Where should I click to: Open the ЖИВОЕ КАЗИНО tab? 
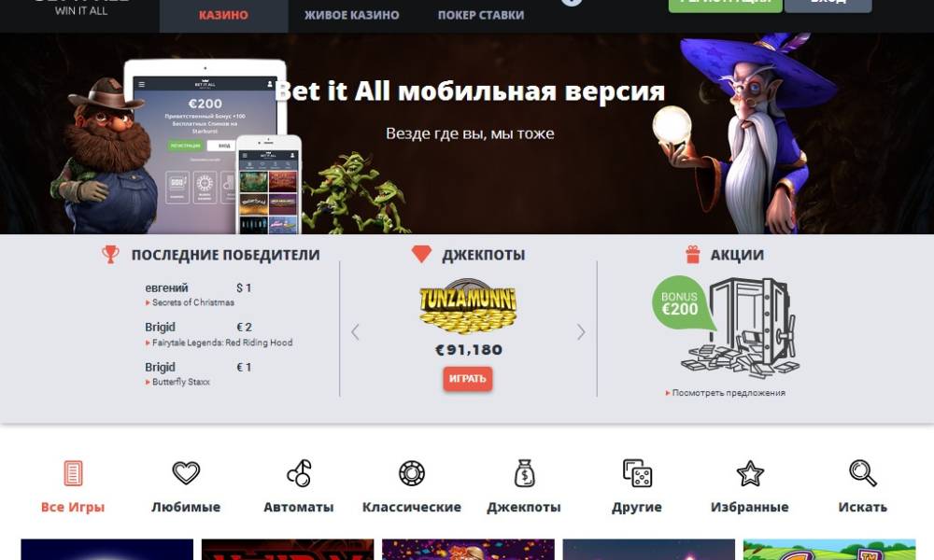click(x=352, y=15)
